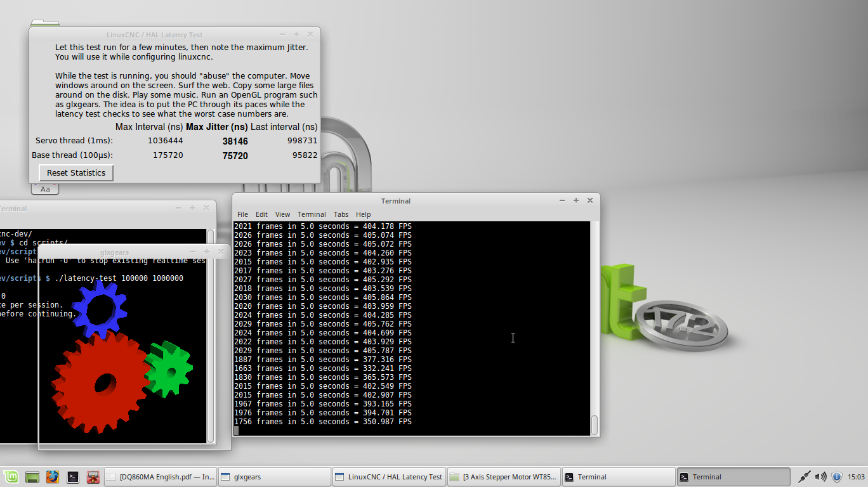Click the Base last interval value 95822
This screenshot has width=868, height=487.
305,155
